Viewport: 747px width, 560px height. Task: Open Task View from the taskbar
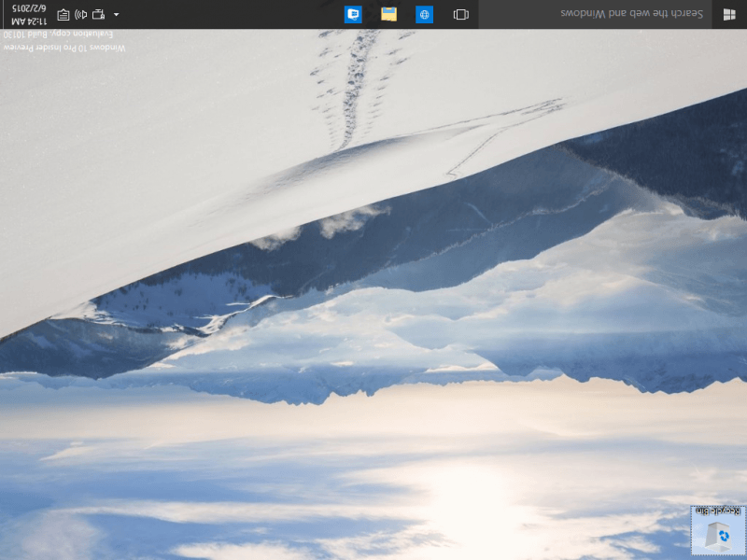coord(460,14)
